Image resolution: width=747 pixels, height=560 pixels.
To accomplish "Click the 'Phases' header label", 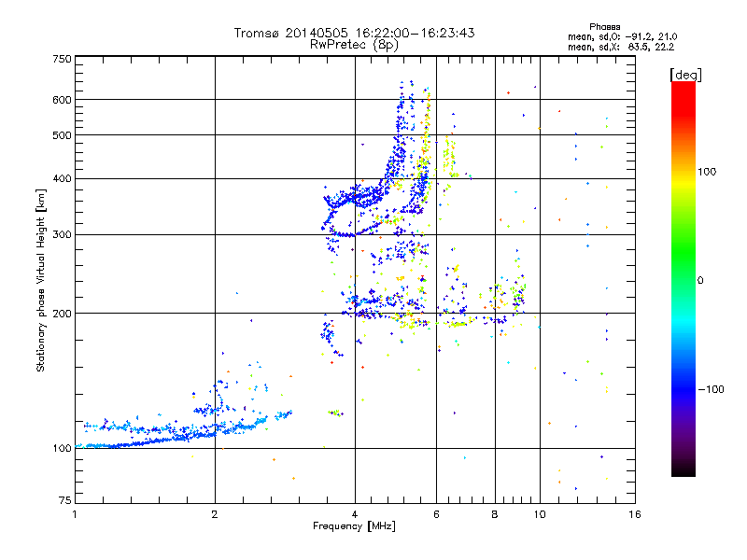I will (604, 27).
